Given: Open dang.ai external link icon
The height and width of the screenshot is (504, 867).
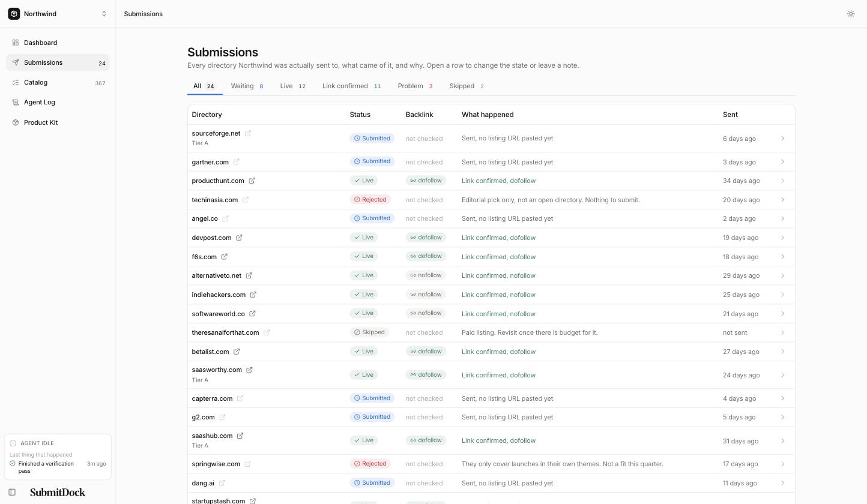Looking at the screenshot, I should point(222,483).
